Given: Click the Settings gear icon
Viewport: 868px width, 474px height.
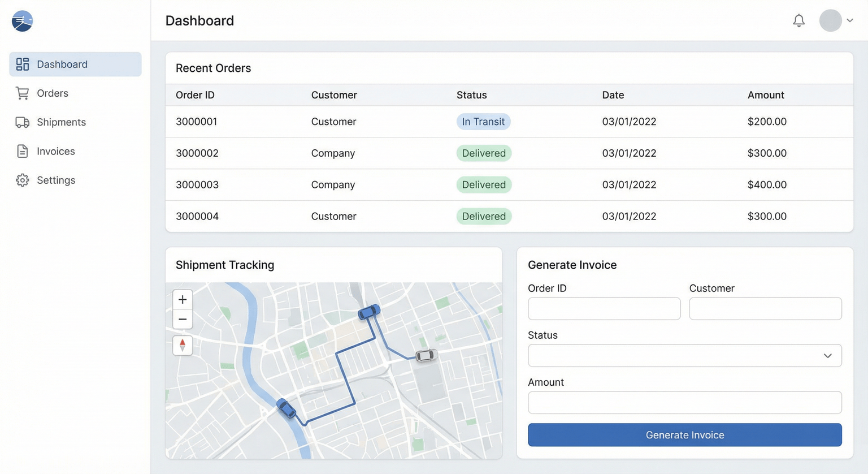Looking at the screenshot, I should click(x=22, y=180).
